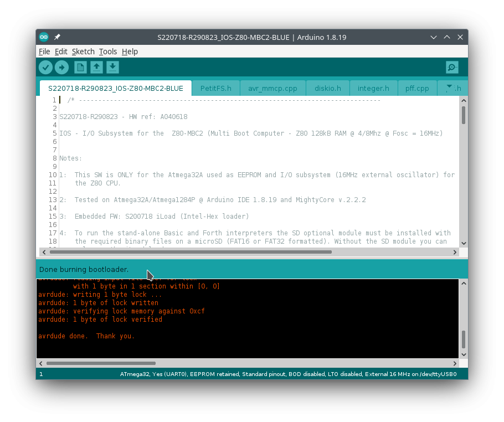504x422 pixels.
Task: Click the 'avrdude: writing 1 byte lock ...' line
Action: tap(100, 295)
